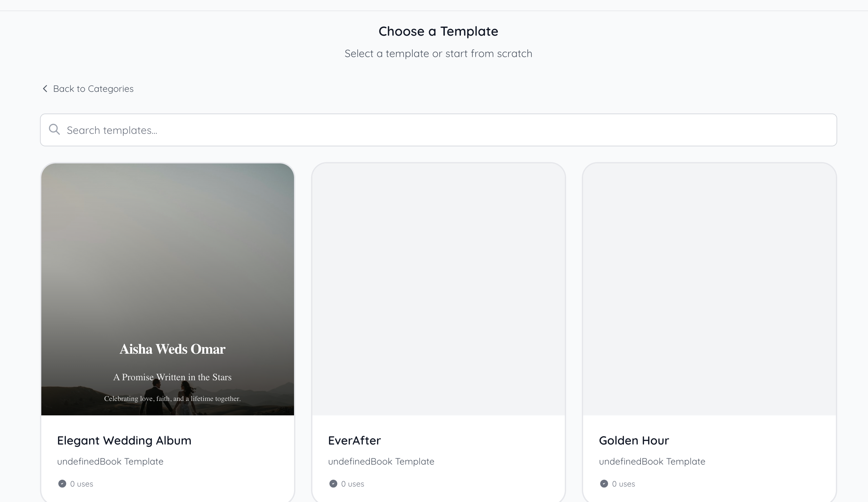
Task: Open the Elegant Wedding Album cover thumbnail
Action: pyautogui.click(x=168, y=289)
